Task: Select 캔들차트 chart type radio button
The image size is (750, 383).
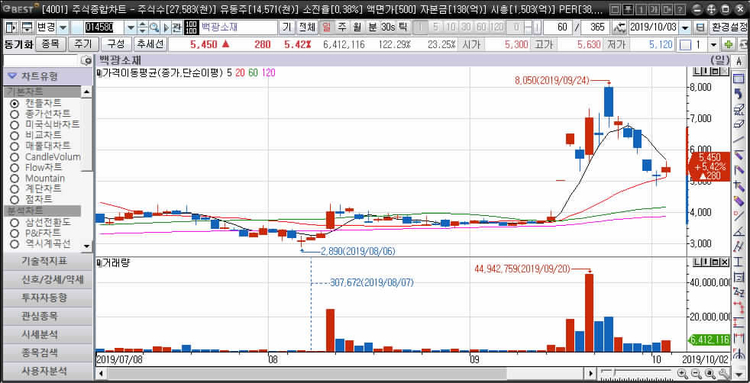Action: [x=14, y=103]
